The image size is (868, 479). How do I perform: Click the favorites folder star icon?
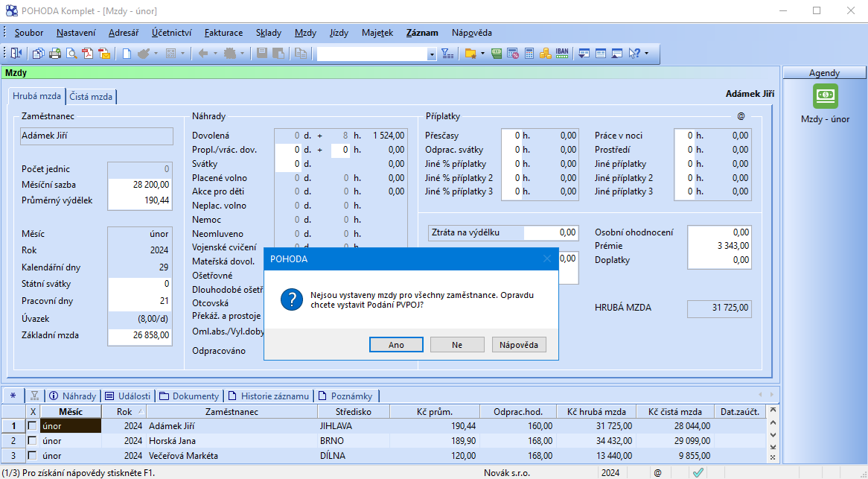tap(470, 53)
